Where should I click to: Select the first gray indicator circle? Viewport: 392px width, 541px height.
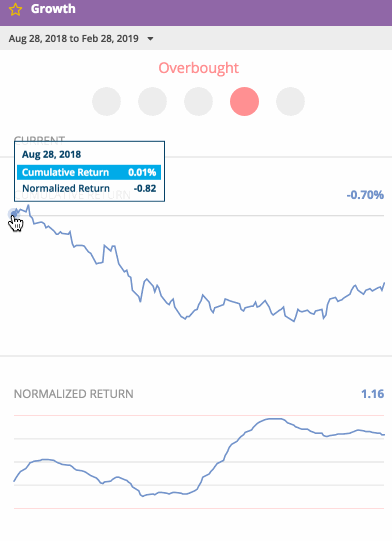106,101
